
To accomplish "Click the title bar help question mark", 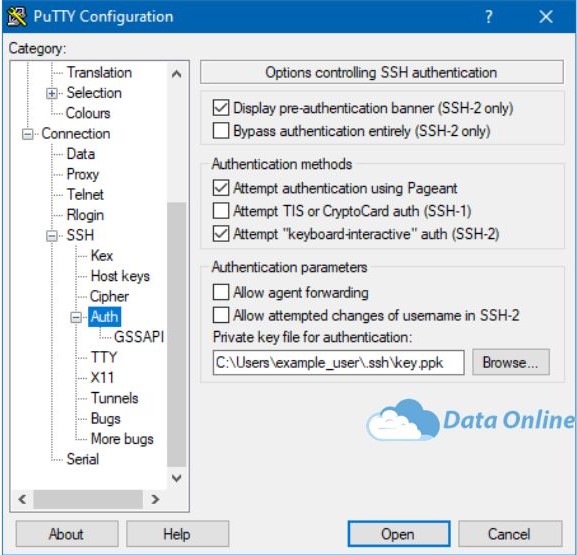I will click(488, 17).
